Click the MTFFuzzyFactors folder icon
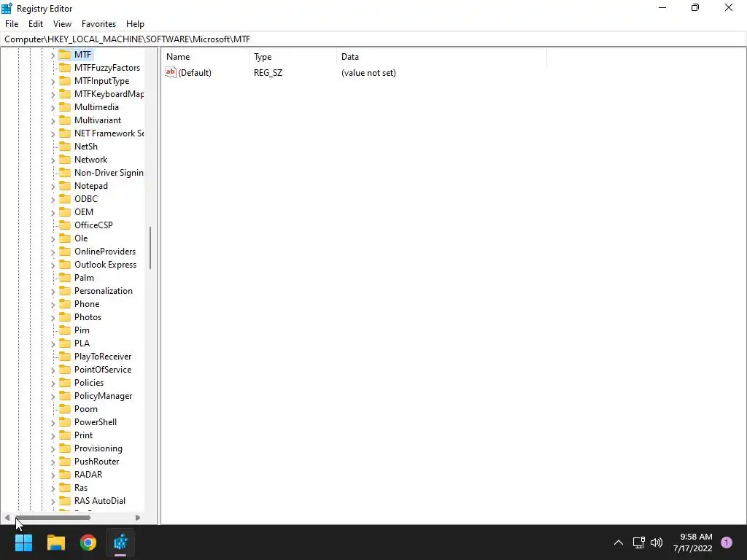This screenshot has height=560, width=747. pyautogui.click(x=65, y=68)
